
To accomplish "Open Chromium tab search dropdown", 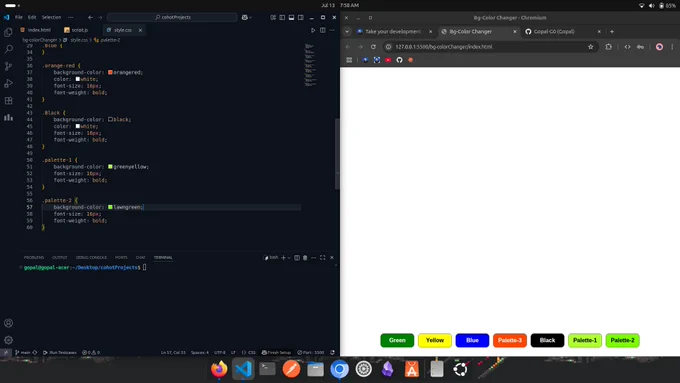I will coord(347,32).
